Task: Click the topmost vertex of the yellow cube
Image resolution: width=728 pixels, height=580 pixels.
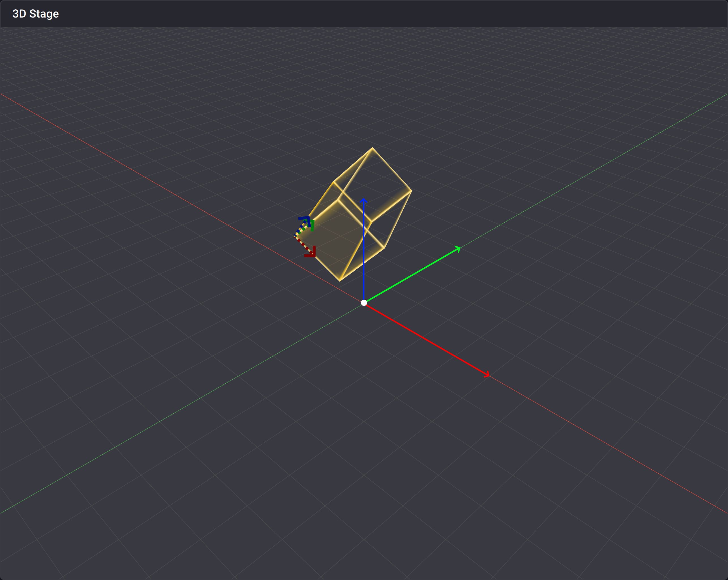Action: click(372, 148)
